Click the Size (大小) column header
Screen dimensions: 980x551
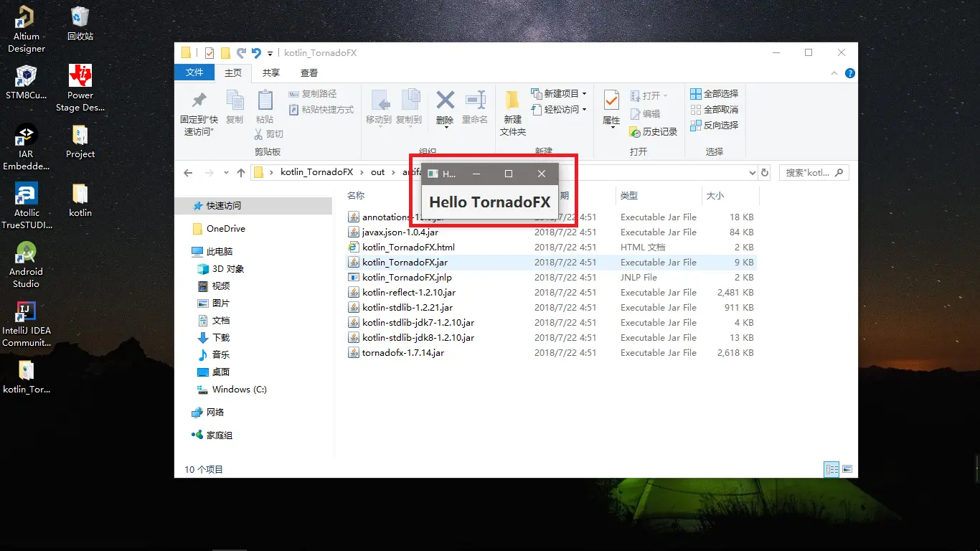click(x=715, y=195)
